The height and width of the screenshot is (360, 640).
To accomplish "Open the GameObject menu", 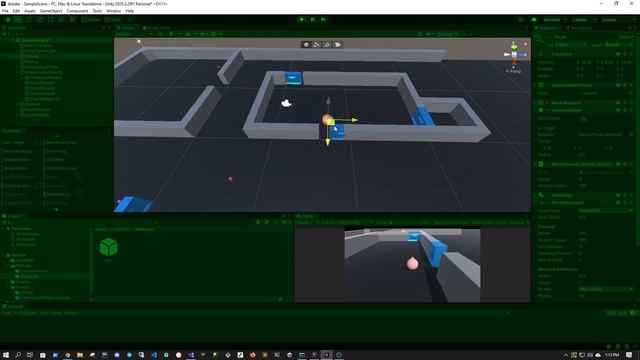I will click(x=51, y=11).
